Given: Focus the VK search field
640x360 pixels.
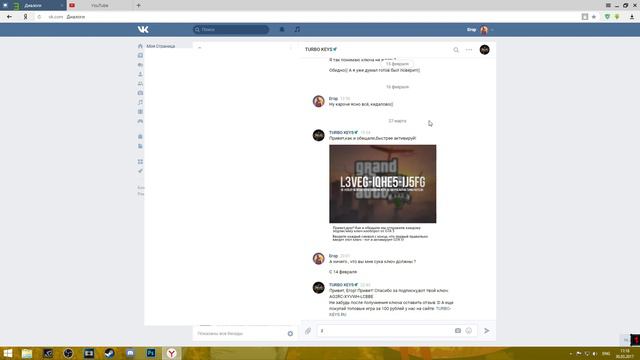Looking at the screenshot, I should tap(231, 29).
